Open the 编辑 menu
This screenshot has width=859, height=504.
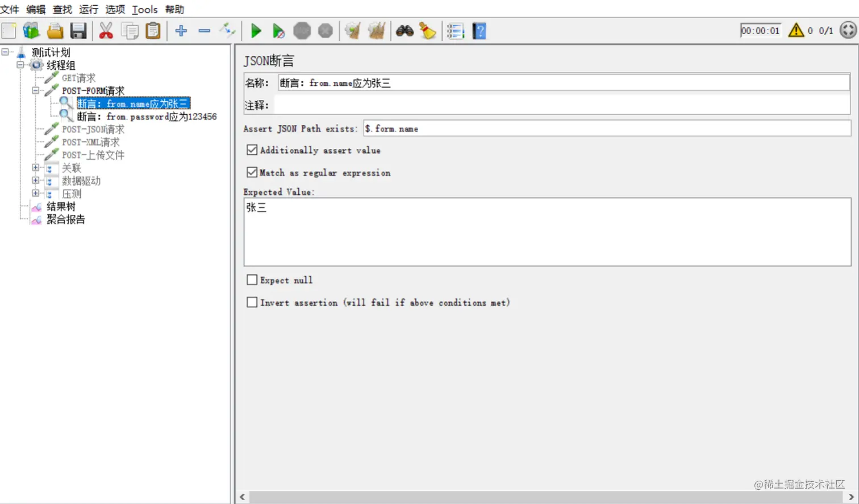[36, 10]
